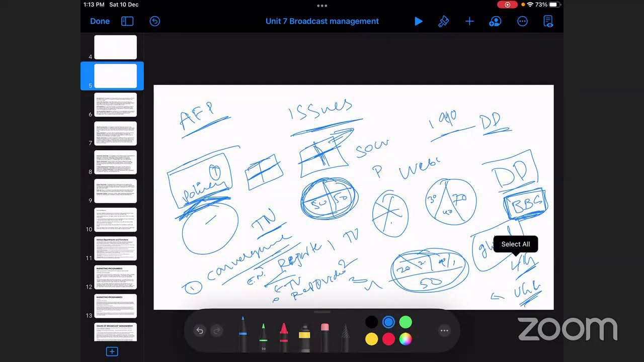Viewport: 644px width, 362px height.
Task: Choose the yellow color swatch
Action: pos(371,339)
